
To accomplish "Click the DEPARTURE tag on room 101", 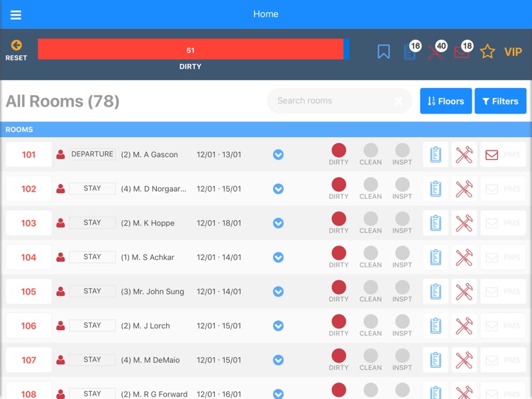I will (x=92, y=154).
